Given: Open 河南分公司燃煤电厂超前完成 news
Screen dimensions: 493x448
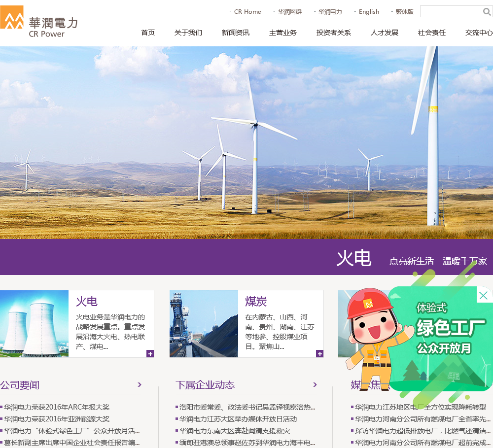Looking at the screenshot, I should [x=423, y=443].
